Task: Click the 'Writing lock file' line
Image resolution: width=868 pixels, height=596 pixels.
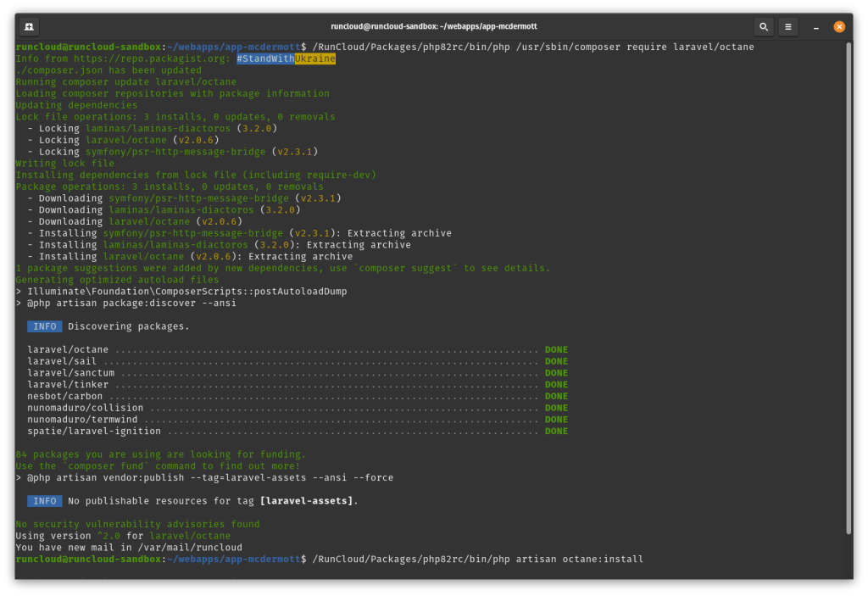Action: [64, 163]
